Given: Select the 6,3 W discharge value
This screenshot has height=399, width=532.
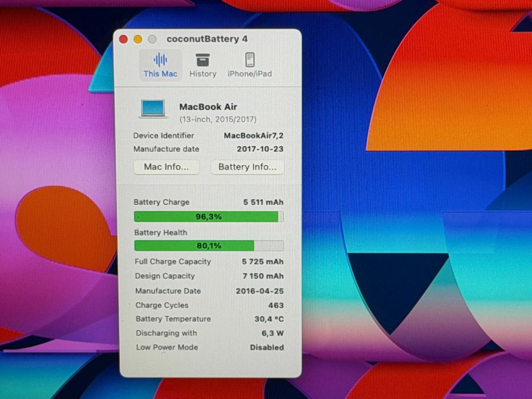Looking at the screenshot, I should [273, 333].
